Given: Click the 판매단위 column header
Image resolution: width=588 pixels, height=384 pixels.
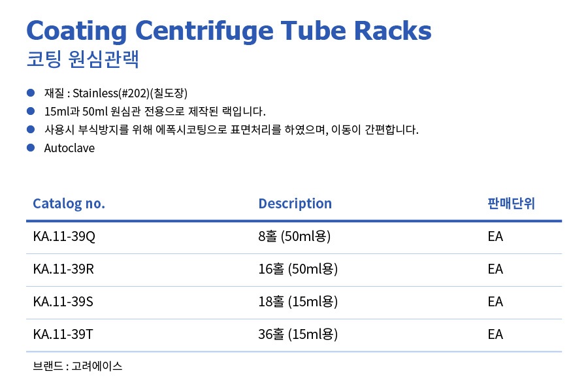Looking at the screenshot, I should 511,204.
